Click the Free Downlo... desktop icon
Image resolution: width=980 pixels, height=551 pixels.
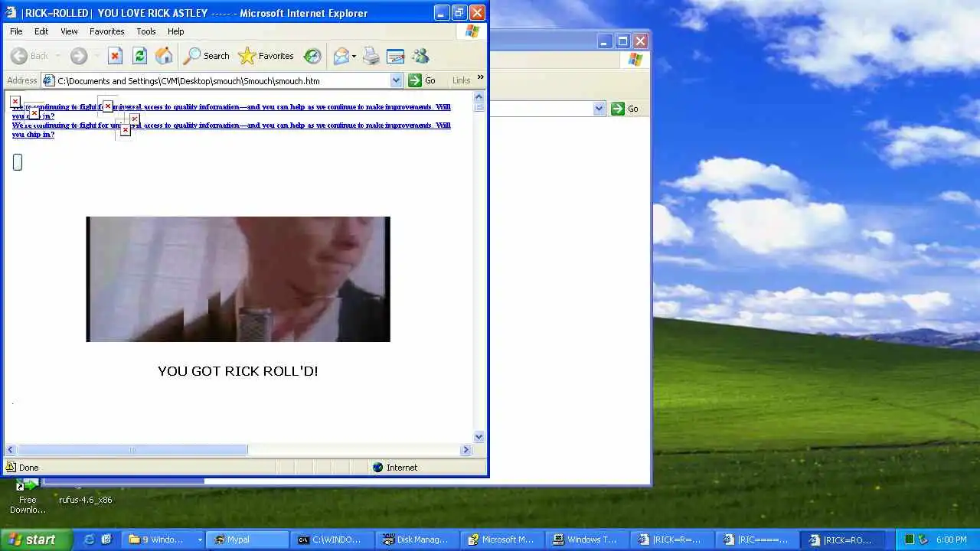pyautogui.click(x=28, y=496)
